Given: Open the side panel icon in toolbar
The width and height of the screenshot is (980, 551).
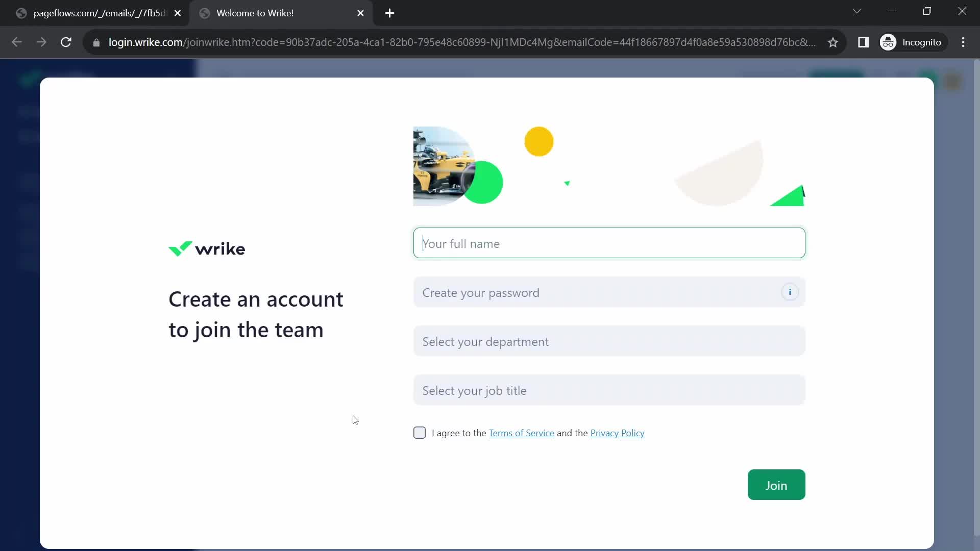Looking at the screenshot, I should coord(864,42).
